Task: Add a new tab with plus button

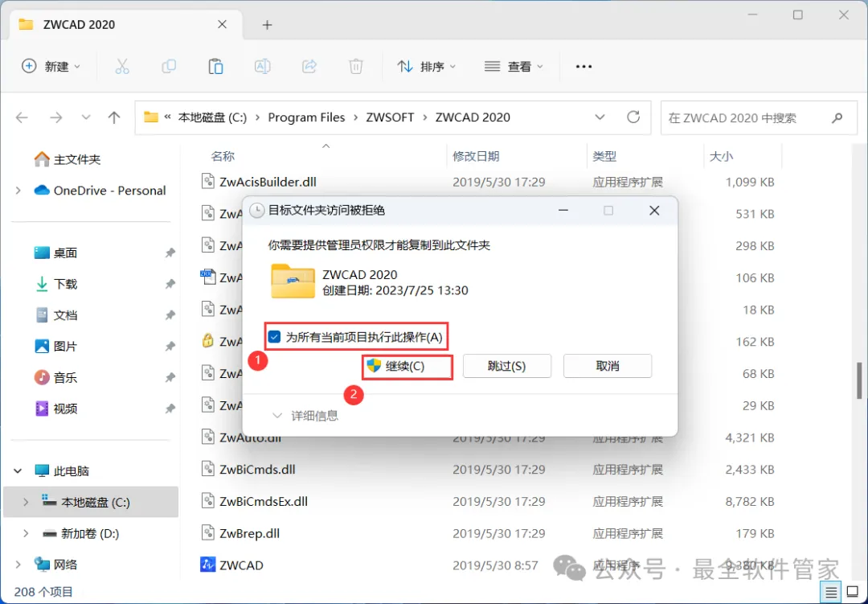Action: [x=268, y=25]
